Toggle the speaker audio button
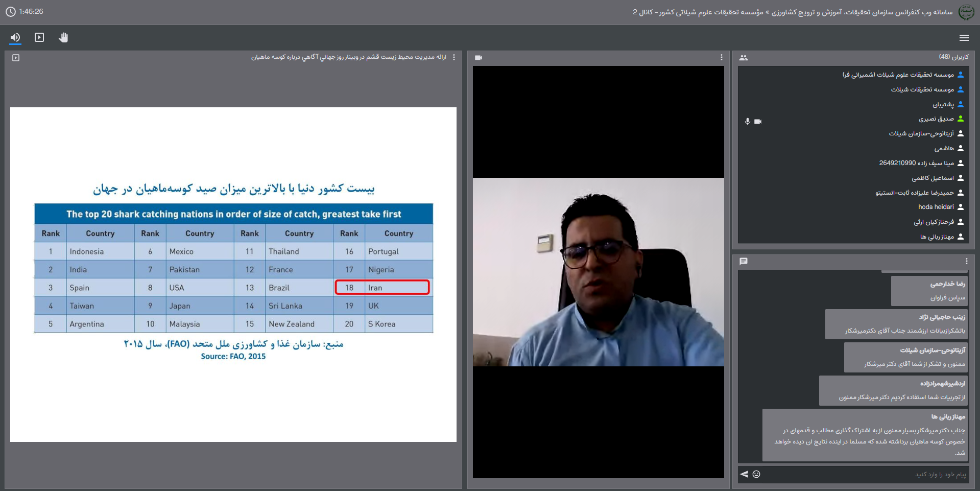The height and width of the screenshot is (491, 980). coord(15,37)
